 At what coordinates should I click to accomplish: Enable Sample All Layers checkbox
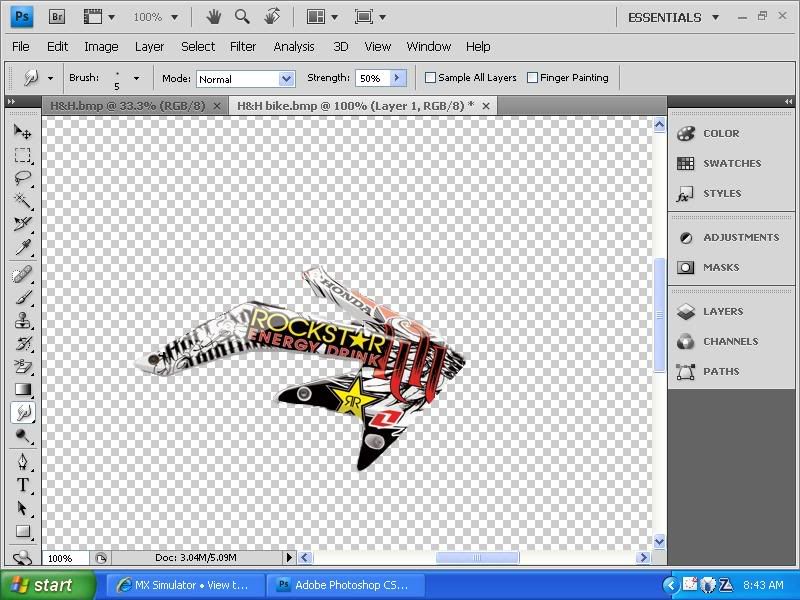tap(431, 78)
